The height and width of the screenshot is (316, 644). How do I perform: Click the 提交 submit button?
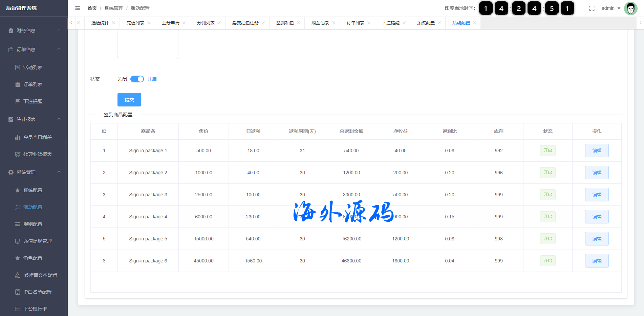tap(129, 100)
